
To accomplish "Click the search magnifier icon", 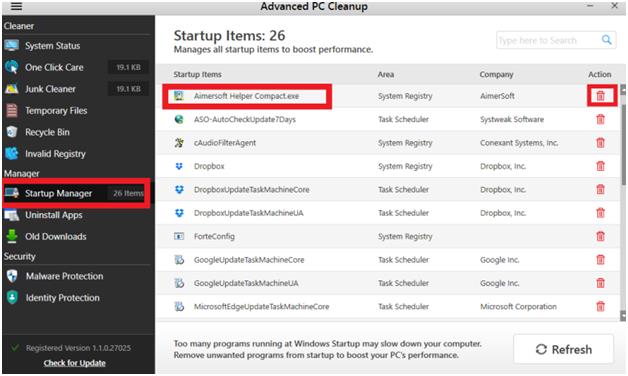I will [x=607, y=40].
